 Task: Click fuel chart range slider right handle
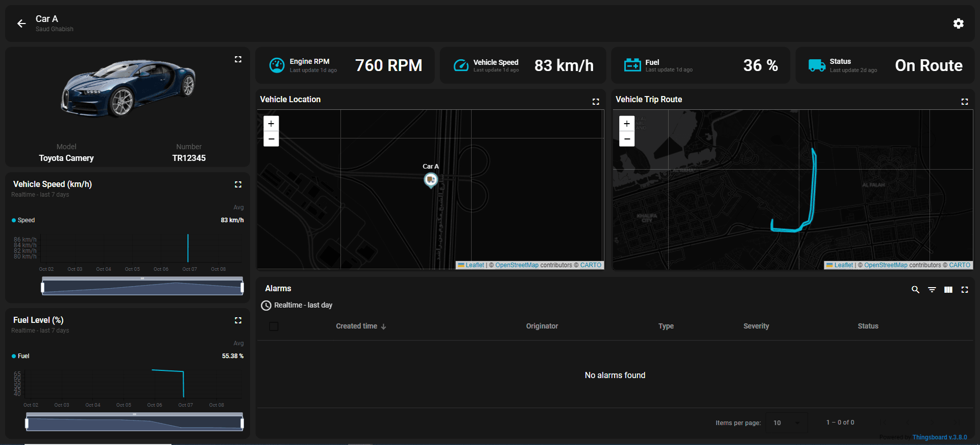tap(242, 423)
